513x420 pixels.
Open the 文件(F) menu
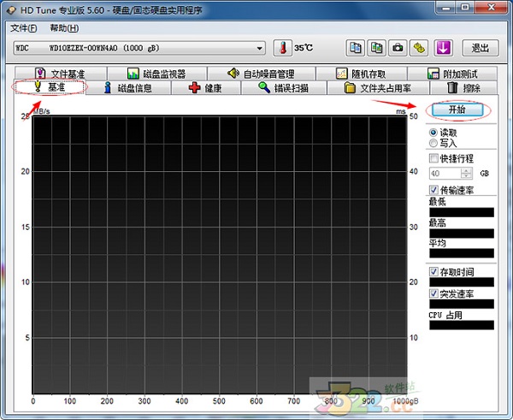tap(24, 27)
